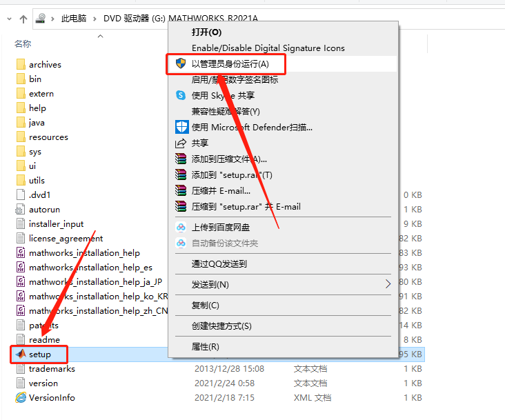Select mathworks_installation_help_ja_JP file name
505x420 pixels.
(x=96, y=282)
